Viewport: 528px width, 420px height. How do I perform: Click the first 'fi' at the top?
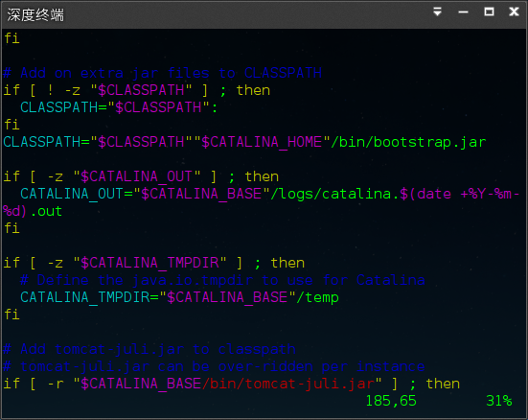pyautogui.click(x=11, y=38)
